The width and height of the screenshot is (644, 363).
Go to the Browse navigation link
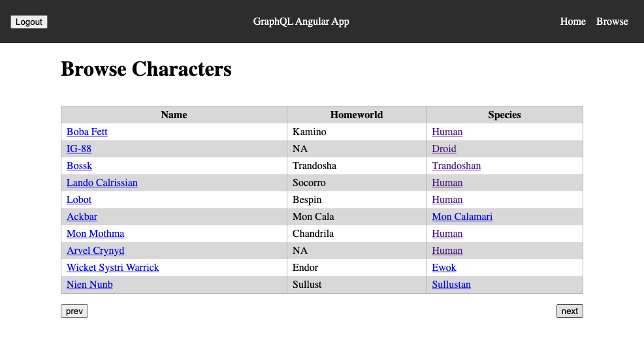612,22
